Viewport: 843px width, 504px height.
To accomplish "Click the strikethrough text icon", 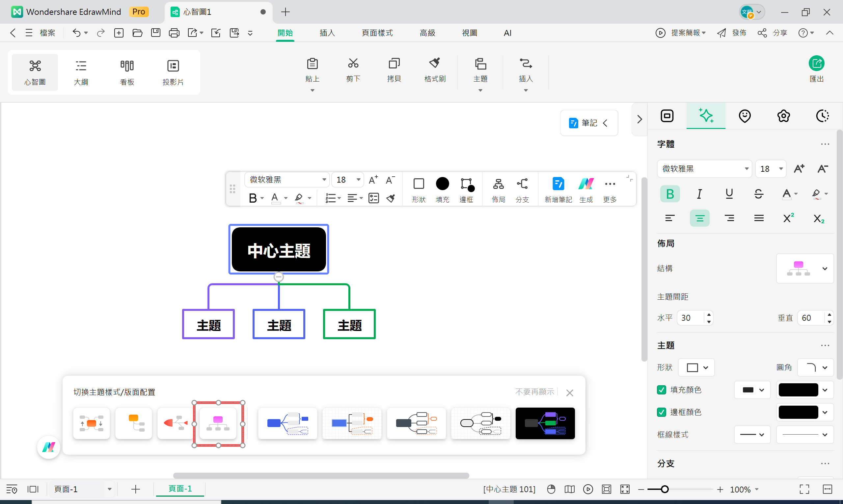I will coord(759,194).
